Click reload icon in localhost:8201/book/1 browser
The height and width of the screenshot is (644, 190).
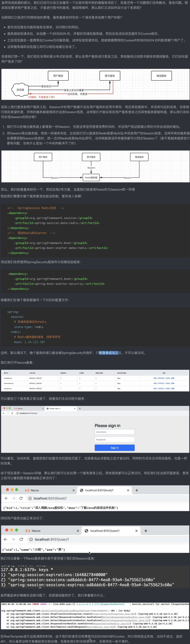click(21, 498)
